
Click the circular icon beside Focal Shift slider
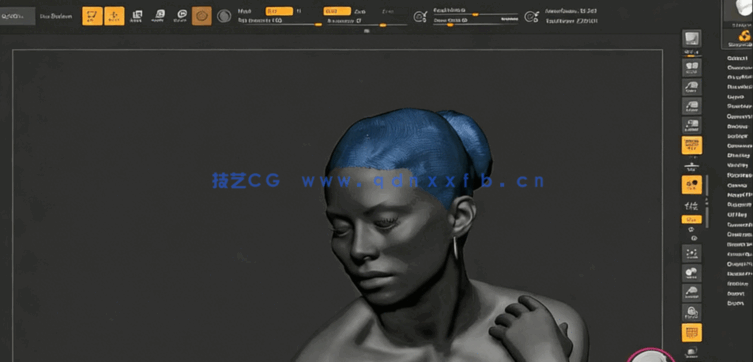click(x=420, y=17)
